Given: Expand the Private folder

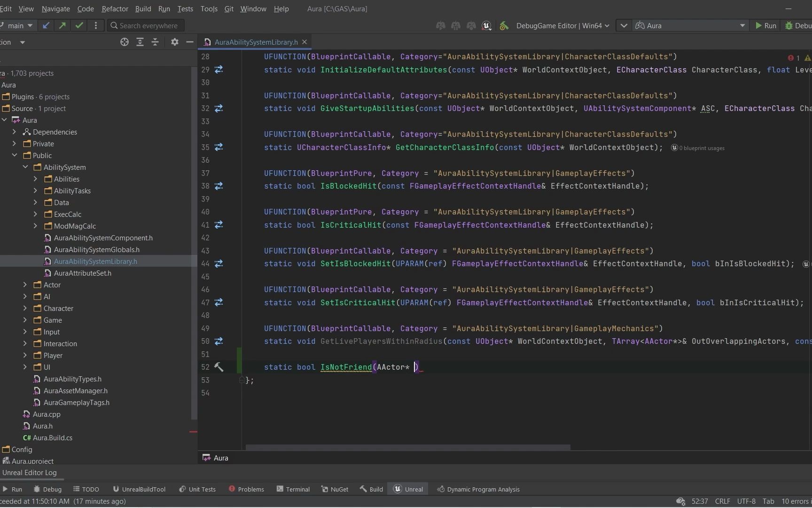Looking at the screenshot, I should (x=14, y=144).
